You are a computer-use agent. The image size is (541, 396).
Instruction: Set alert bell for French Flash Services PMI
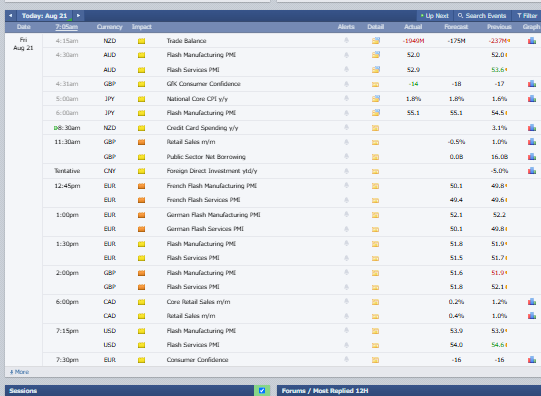pos(346,200)
